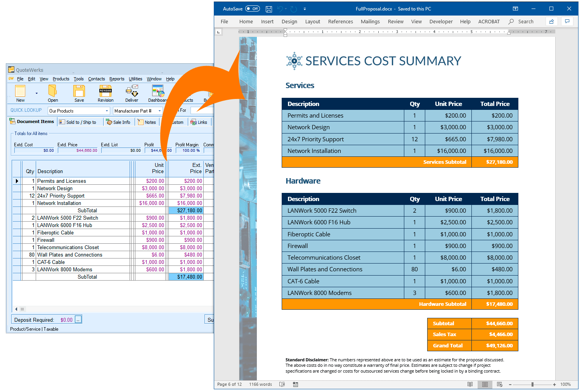
Task: Open the File menu in QuoteWerks
Action: (x=20, y=79)
